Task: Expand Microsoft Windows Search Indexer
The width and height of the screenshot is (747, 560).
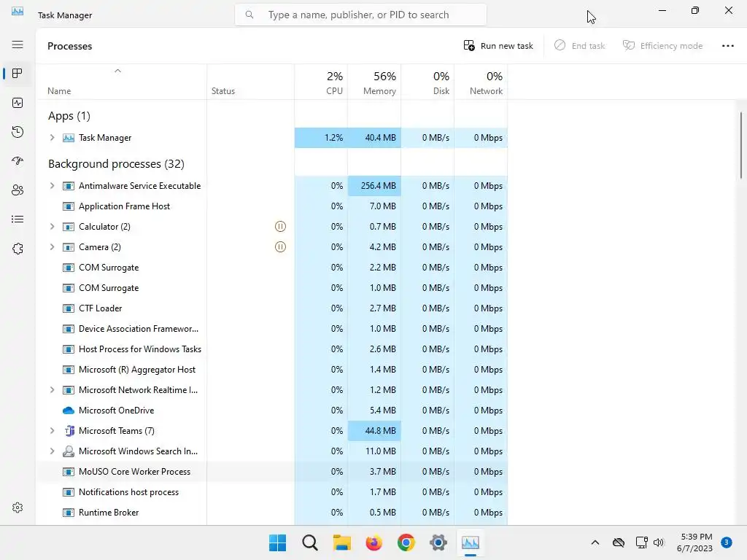Action: click(52, 451)
